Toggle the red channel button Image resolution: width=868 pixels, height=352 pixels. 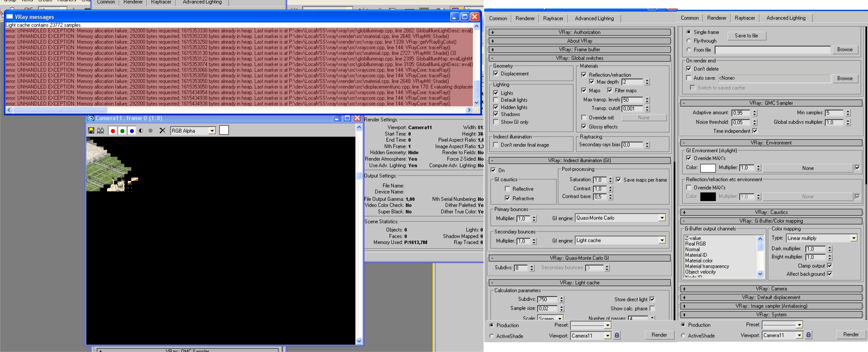(x=113, y=131)
